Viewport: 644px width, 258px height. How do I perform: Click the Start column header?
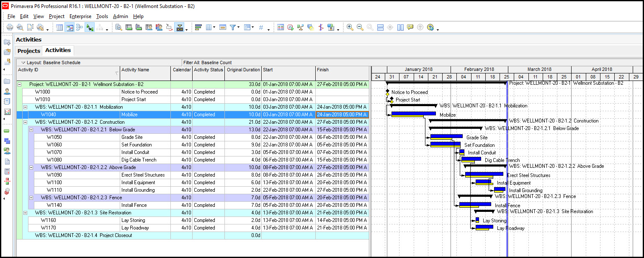tap(289, 73)
